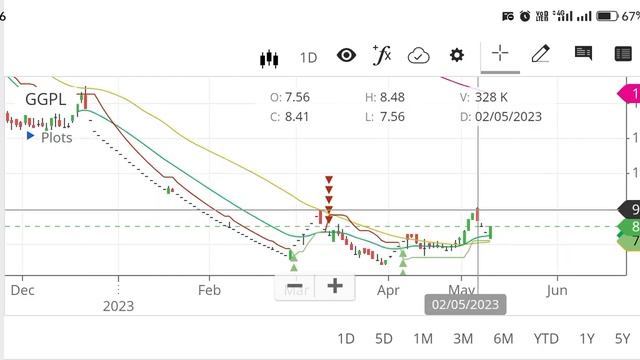Open chart settings gear

[x=457, y=55]
